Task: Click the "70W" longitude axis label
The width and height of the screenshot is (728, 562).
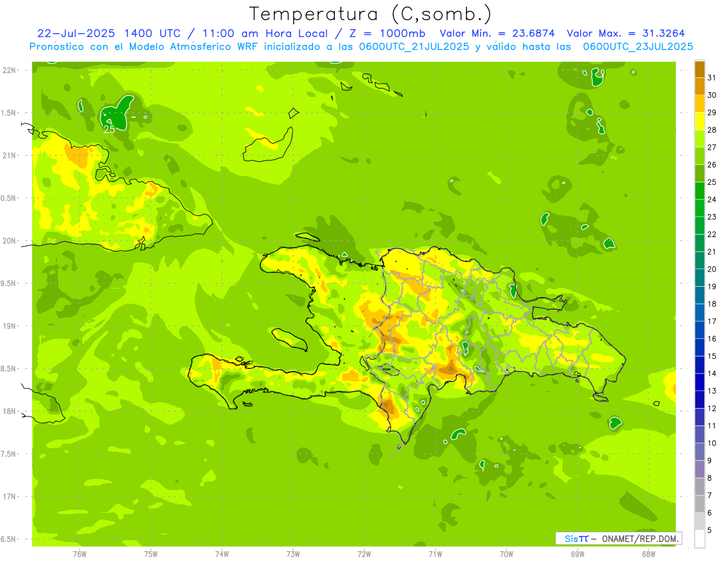Action: pos(507,554)
